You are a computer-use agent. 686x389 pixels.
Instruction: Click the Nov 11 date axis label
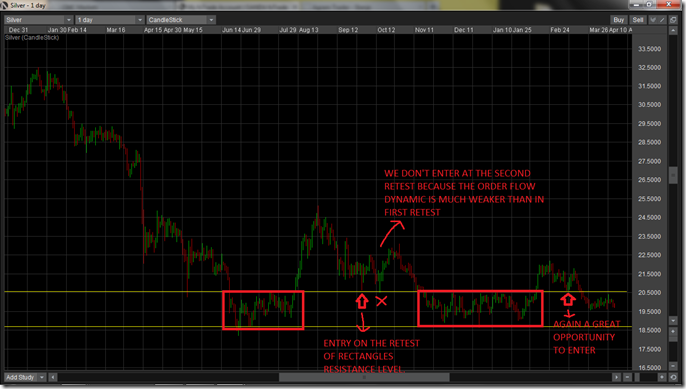pos(424,30)
